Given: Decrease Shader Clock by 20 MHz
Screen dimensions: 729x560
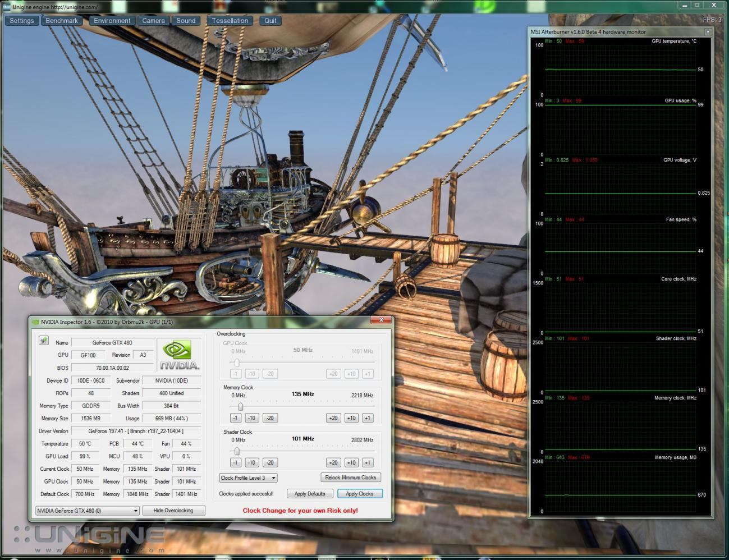Looking at the screenshot, I should 270,463.
